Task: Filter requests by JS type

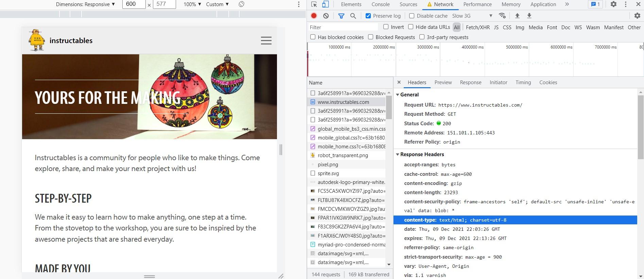Action: (496, 27)
